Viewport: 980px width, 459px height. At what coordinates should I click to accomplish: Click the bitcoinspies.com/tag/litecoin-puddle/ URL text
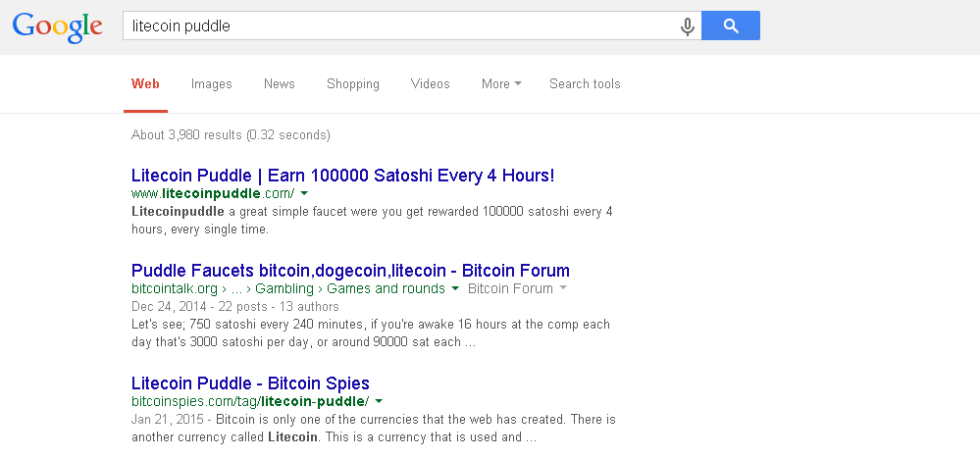click(250, 401)
